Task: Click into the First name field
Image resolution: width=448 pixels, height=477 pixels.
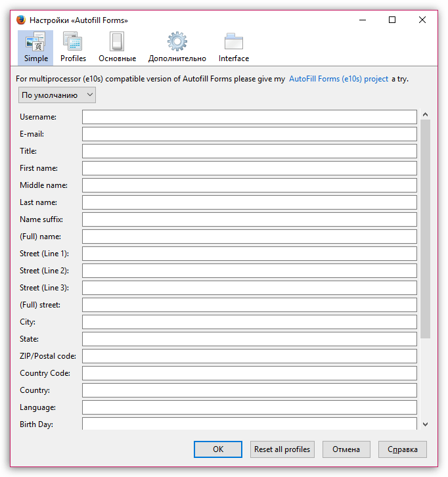Action: pyautogui.click(x=249, y=168)
